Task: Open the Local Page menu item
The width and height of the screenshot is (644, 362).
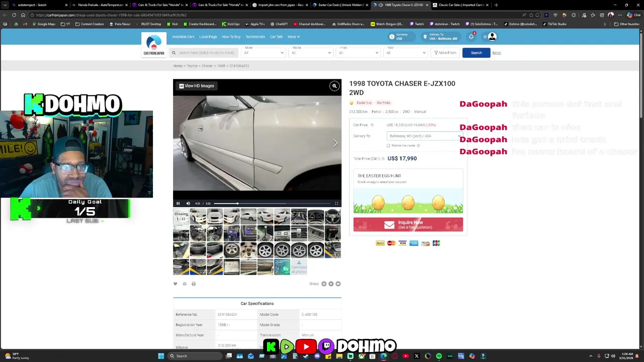Action: tap(208, 37)
